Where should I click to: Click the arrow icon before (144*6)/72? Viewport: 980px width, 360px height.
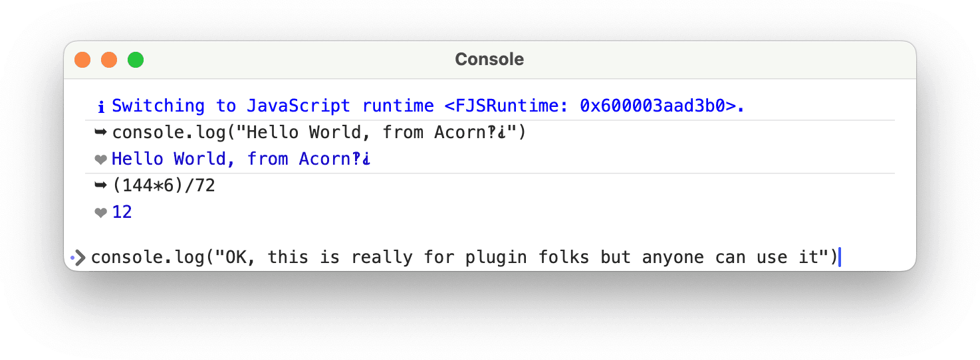[100, 186]
